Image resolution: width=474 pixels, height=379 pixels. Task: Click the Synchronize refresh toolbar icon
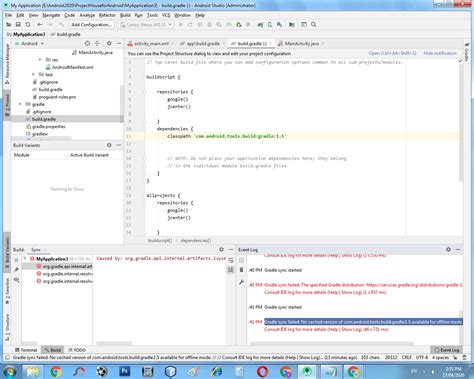[28, 25]
